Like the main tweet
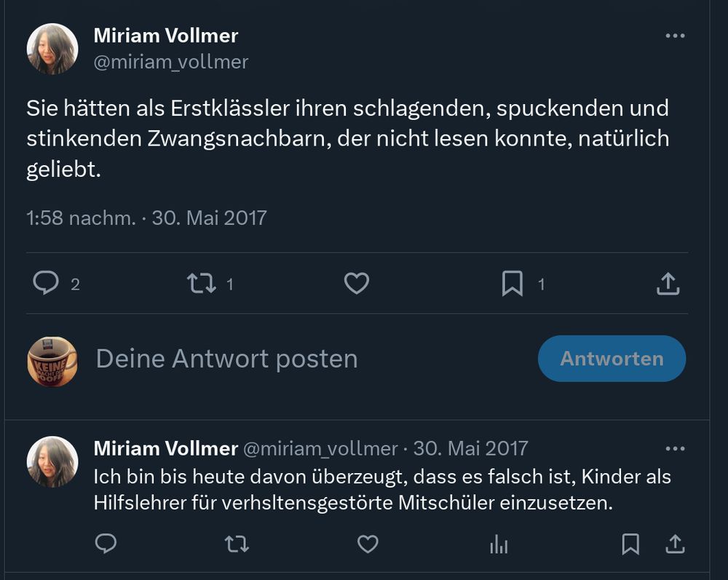Screen dimensions: 728x580 click(356, 283)
